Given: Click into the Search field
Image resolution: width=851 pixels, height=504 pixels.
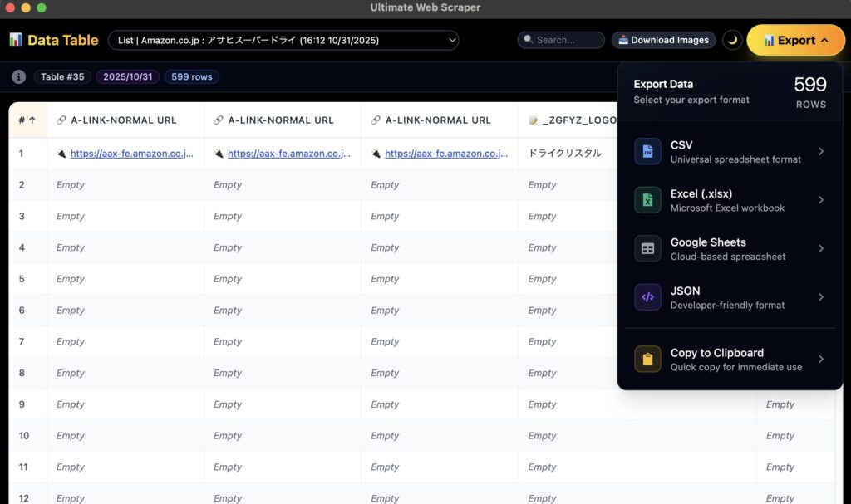Looking at the screenshot, I should coord(567,40).
